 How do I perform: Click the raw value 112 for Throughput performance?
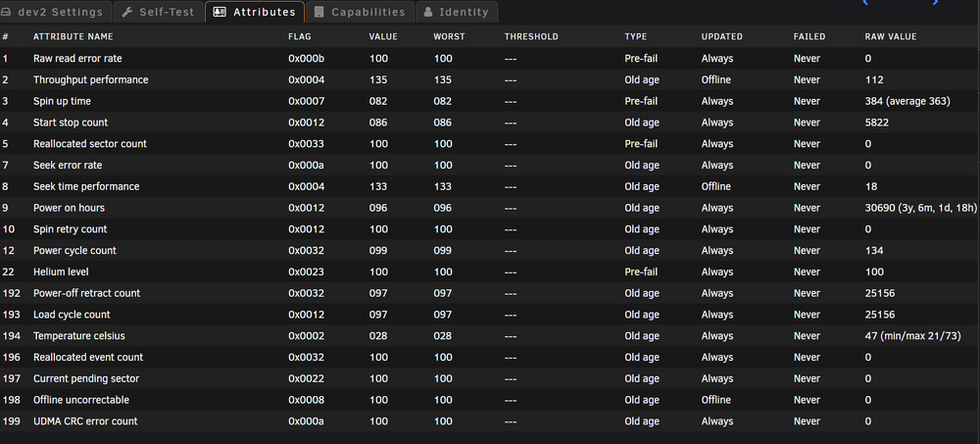click(x=874, y=80)
